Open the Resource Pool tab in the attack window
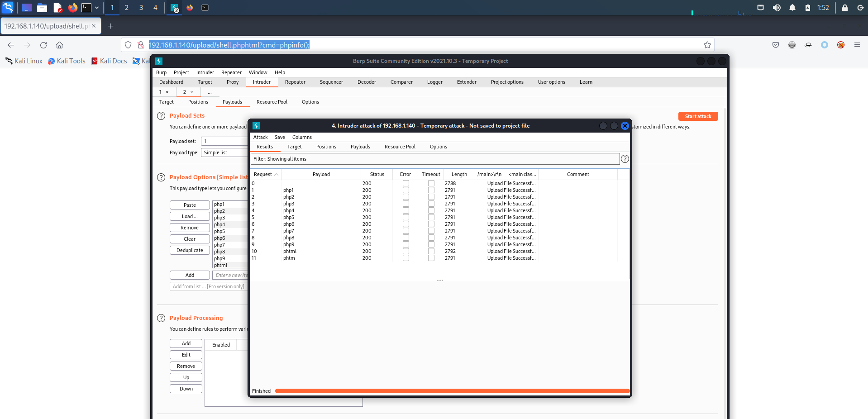This screenshot has height=419, width=868. [x=400, y=147]
